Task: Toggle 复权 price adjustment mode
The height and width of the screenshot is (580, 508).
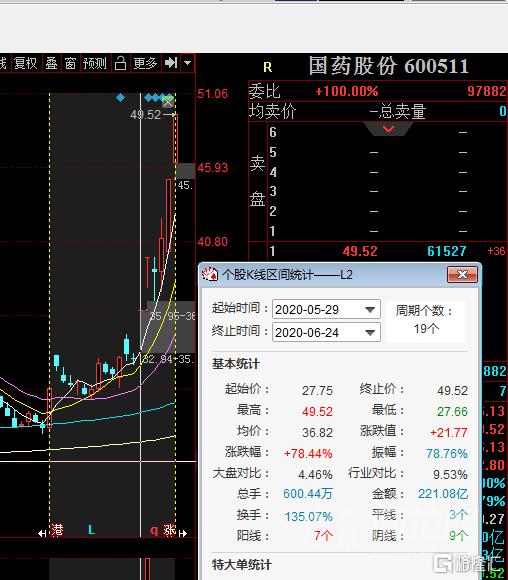Action: pyautogui.click(x=26, y=63)
